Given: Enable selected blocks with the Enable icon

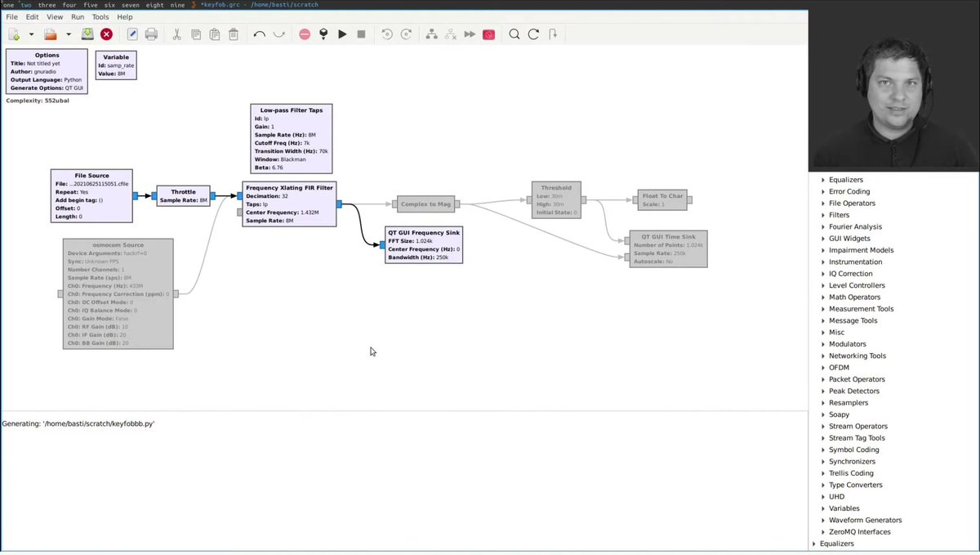Looking at the screenshot, I should [x=431, y=34].
